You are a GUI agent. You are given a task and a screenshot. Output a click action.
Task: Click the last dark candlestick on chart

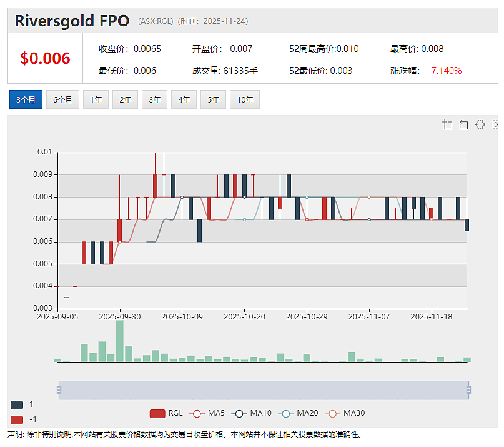click(467, 225)
